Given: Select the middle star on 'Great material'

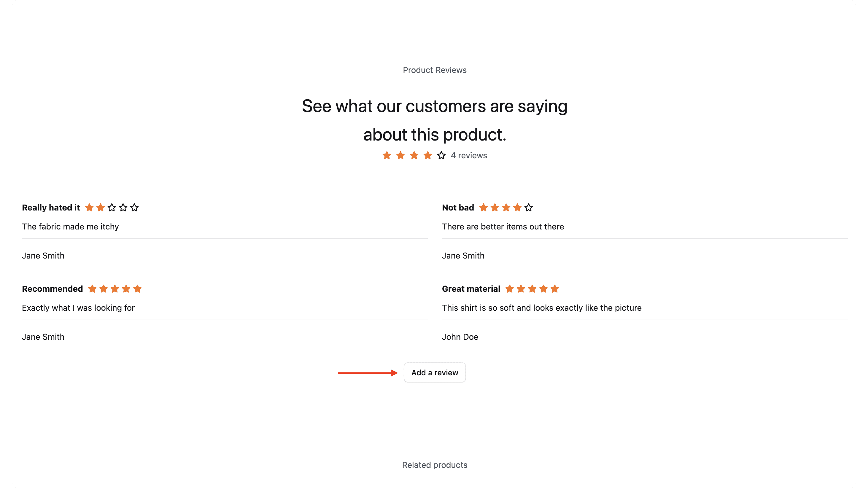Looking at the screenshot, I should coord(532,289).
